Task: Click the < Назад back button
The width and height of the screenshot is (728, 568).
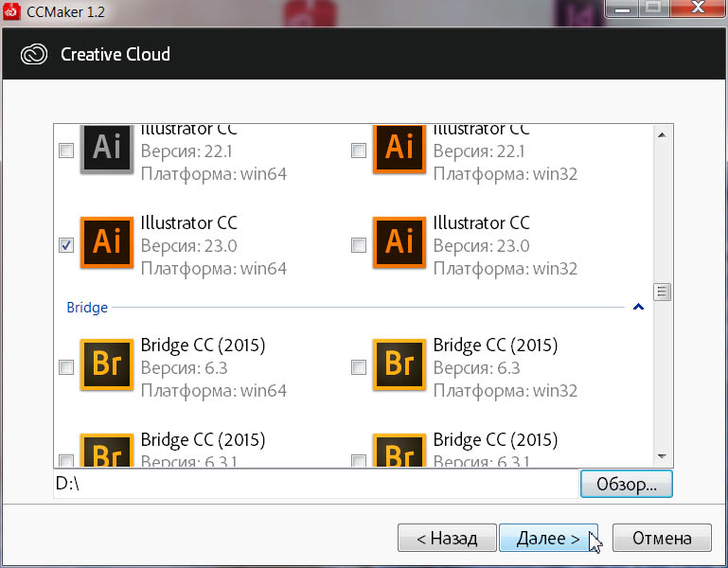Action: pyautogui.click(x=447, y=538)
